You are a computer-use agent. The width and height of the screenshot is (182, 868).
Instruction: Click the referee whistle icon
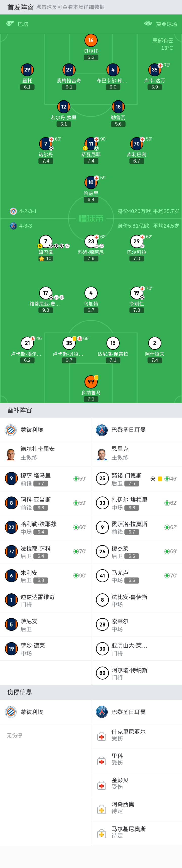[10, 24]
